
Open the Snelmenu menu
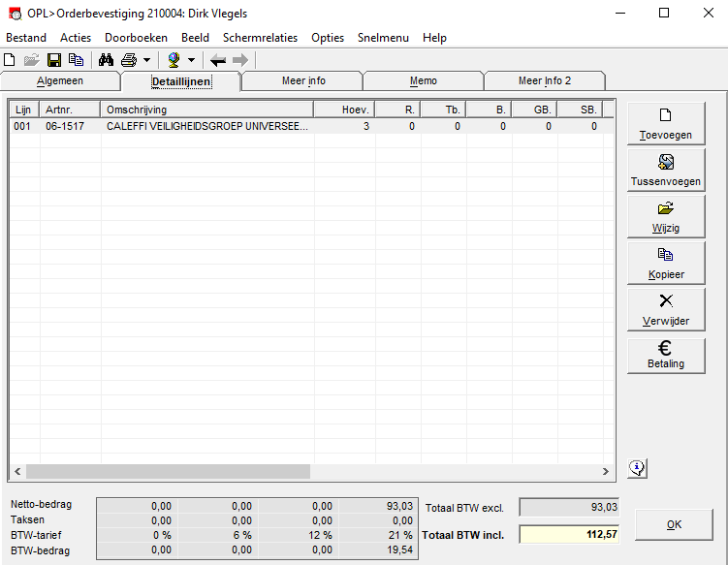coord(383,38)
